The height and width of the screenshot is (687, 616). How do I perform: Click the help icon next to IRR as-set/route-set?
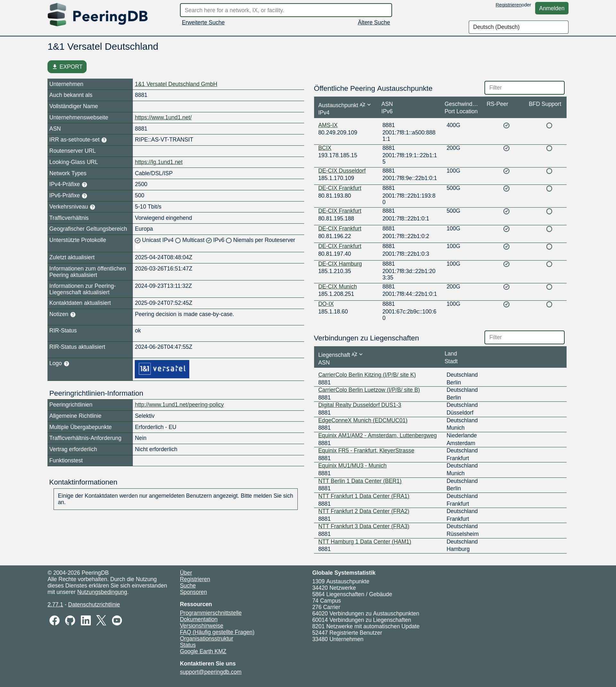[x=104, y=140]
